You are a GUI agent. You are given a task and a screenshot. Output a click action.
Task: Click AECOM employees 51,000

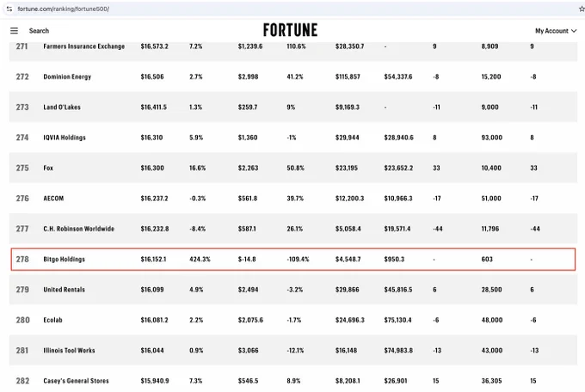click(x=491, y=199)
